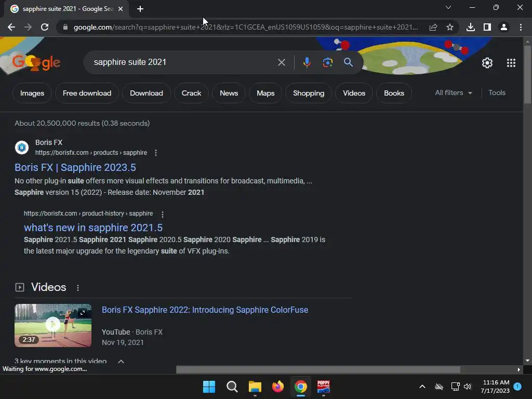The width and height of the screenshot is (532, 399).
Task: Reload the current page
Action: click(45, 27)
